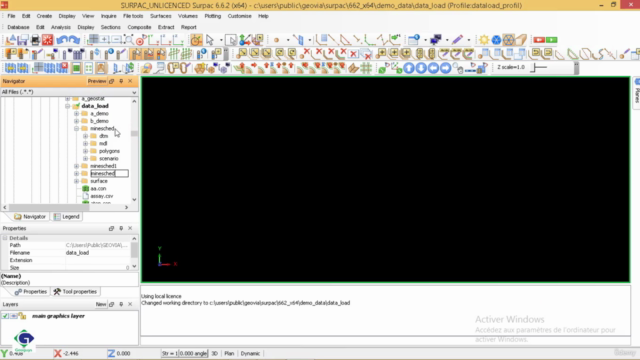Select assay.csv file in tree
Viewport: 640px width, 360px height.
pyautogui.click(x=102, y=196)
